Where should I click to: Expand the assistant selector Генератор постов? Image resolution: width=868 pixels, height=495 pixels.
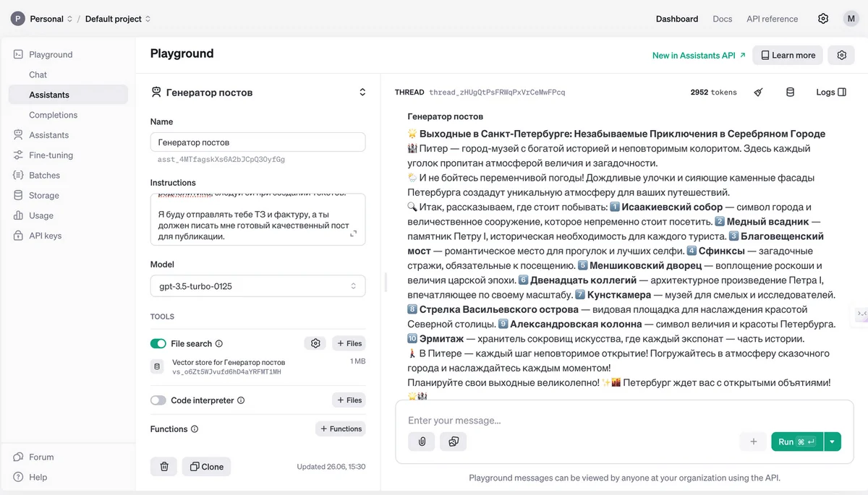tap(362, 92)
